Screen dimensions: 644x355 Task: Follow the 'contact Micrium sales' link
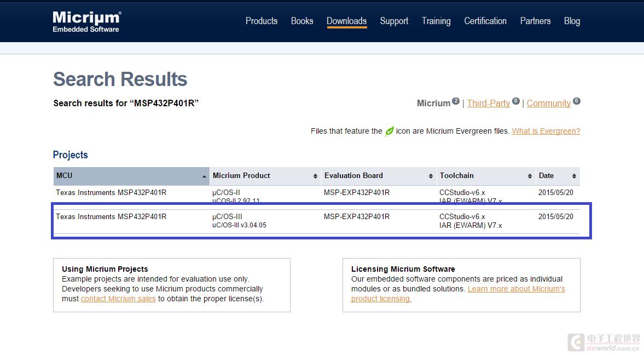[x=118, y=299]
